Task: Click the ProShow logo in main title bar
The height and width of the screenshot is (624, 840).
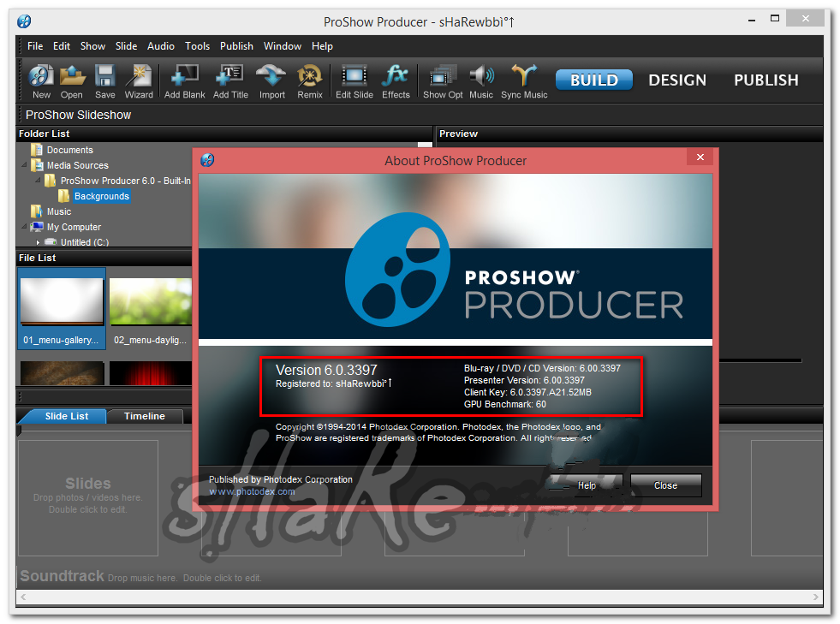Action: 24,21
